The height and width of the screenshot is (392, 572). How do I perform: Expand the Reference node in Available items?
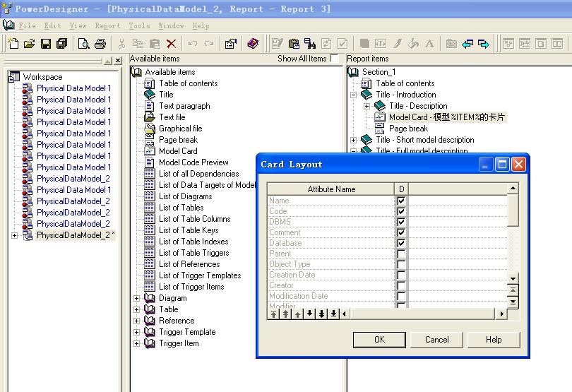(x=137, y=321)
